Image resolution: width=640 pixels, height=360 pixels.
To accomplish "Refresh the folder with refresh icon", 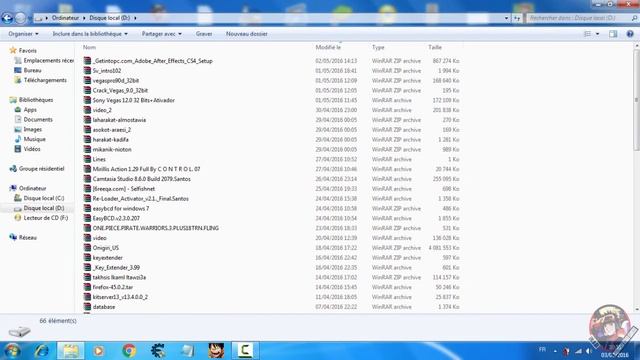I will (517, 18).
